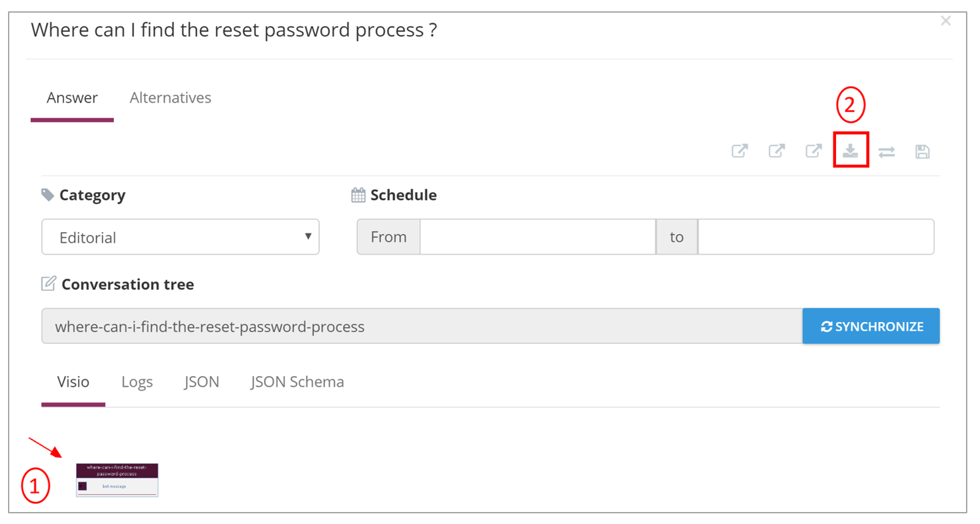
Task: Click the Schedule to date field
Action: click(x=815, y=237)
